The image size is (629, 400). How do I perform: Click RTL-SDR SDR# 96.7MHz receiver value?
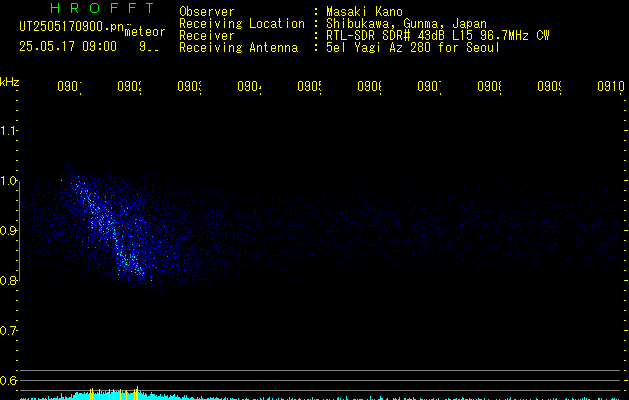[x=438, y=36]
